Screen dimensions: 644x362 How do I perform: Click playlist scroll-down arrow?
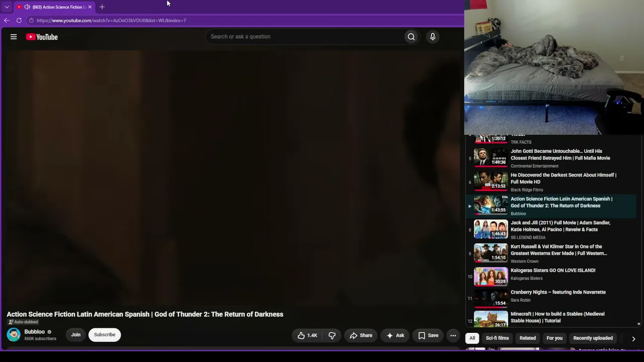(x=638, y=324)
